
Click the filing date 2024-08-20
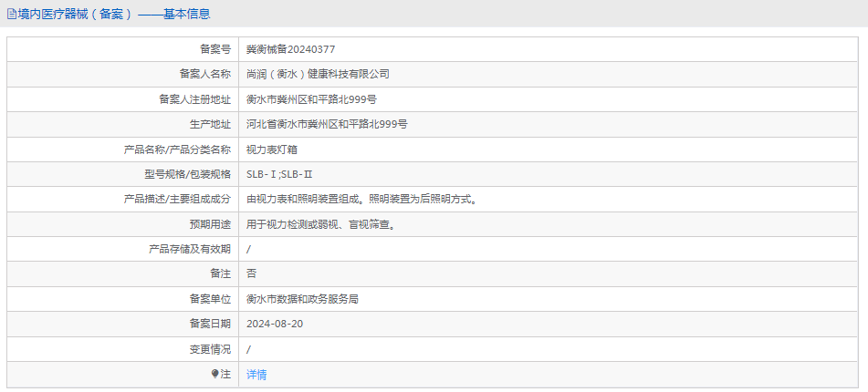tap(275, 324)
